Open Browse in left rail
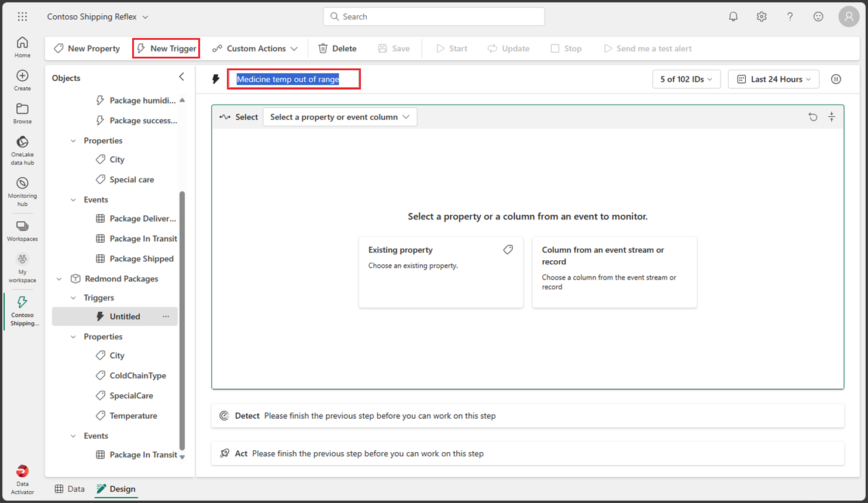 click(22, 113)
